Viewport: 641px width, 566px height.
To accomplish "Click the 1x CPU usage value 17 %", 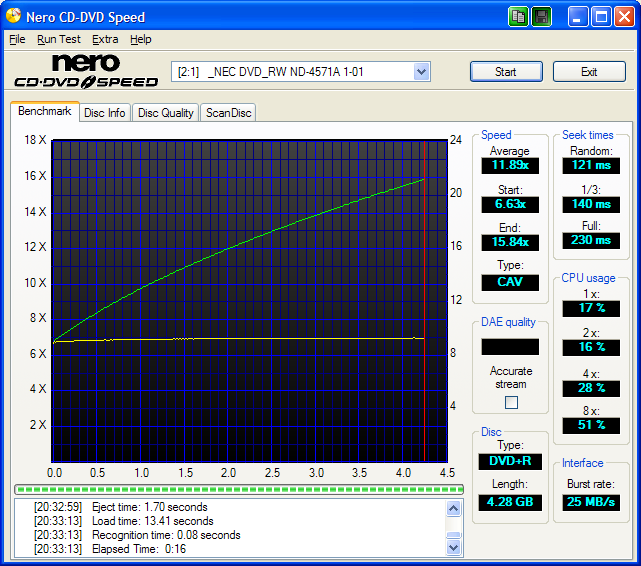I will 591,308.
